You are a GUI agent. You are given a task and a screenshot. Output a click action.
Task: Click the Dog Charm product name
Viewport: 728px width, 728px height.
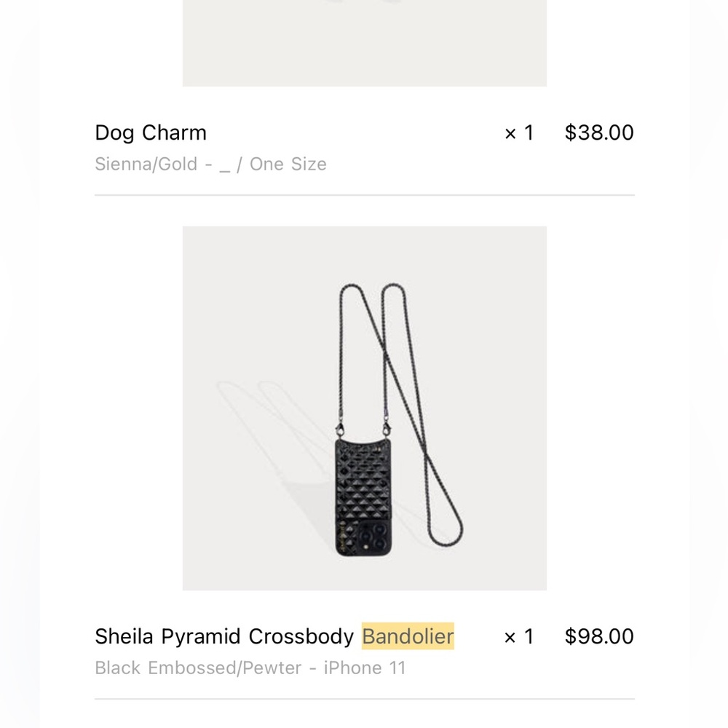point(151,132)
